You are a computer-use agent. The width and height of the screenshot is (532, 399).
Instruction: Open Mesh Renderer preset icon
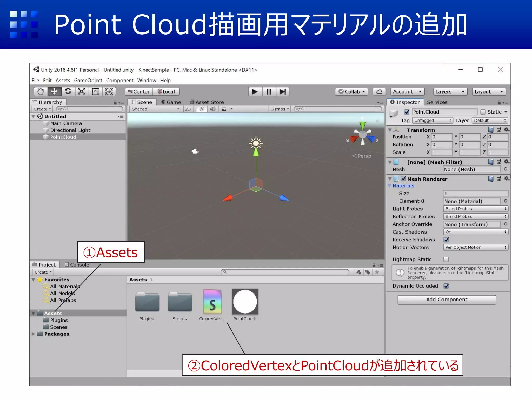[x=499, y=179]
